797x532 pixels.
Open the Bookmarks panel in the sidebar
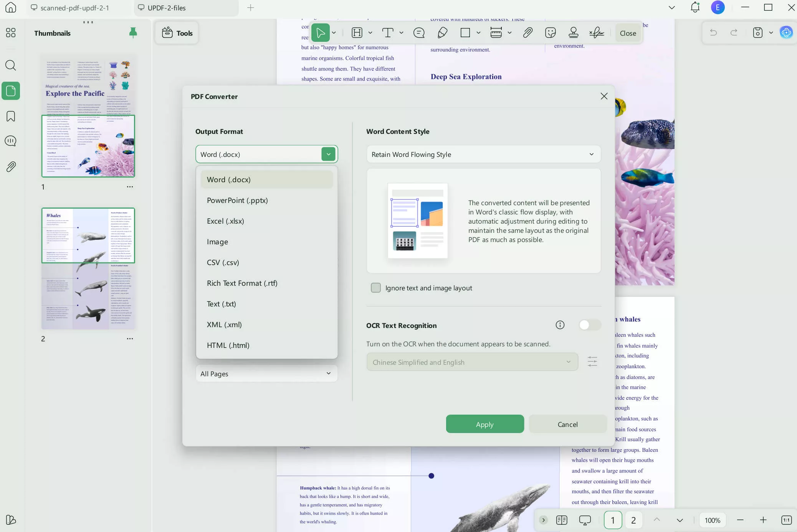click(11, 116)
